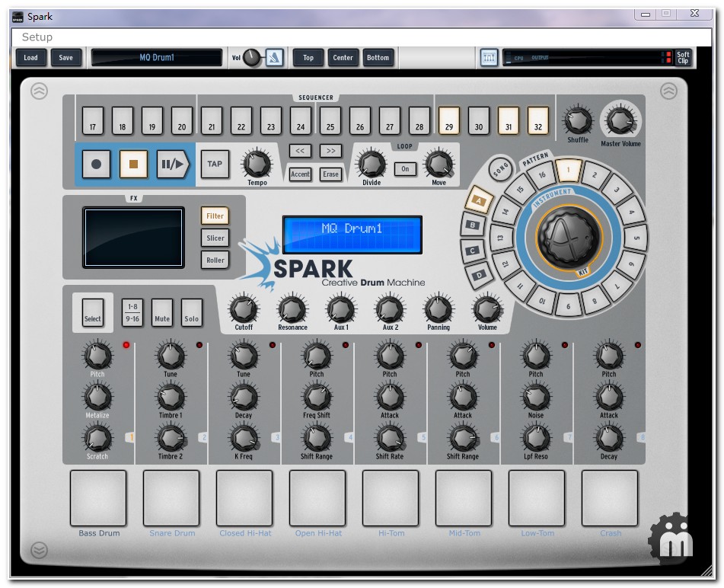This screenshot has height=588, width=724.
Task: Hit the Snare Drum pad
Action: tap(171, 498)
